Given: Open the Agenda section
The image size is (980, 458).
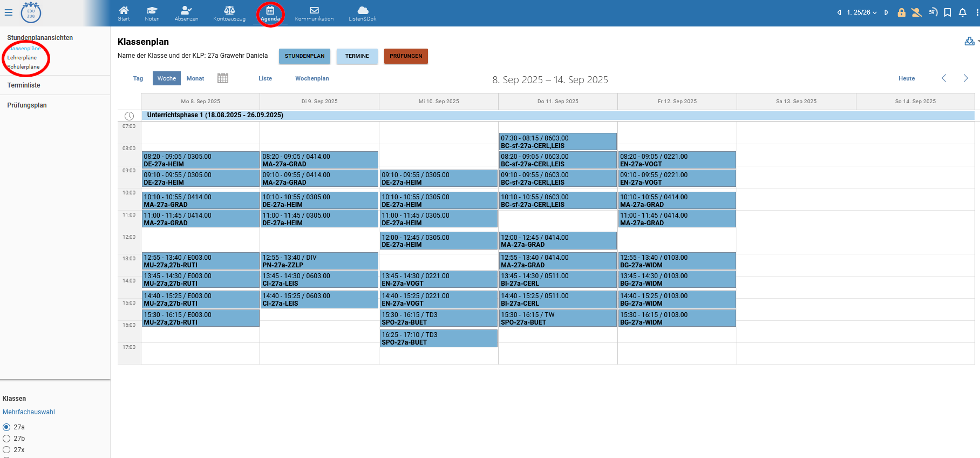Looking at the screenshot, I should tap(270, 14).
